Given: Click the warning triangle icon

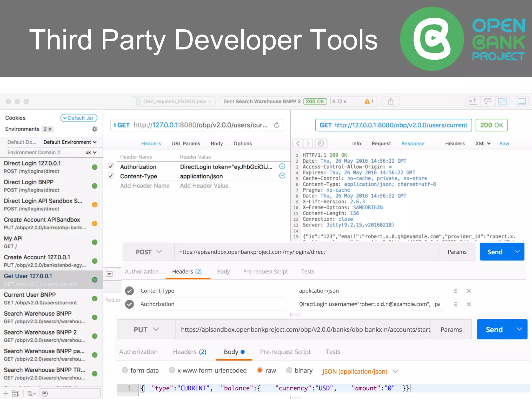Looking at the screenshot, I should point(367,101).
